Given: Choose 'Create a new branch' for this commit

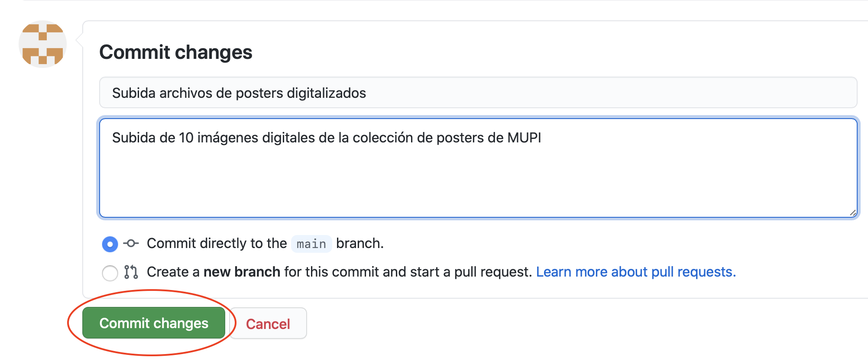Looking at the screenshot, I should 110,273.
